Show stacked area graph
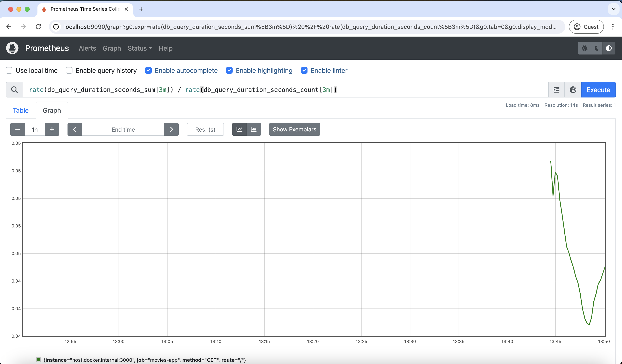The height and width of the screenshot is (364, 622). click(254, 130)
